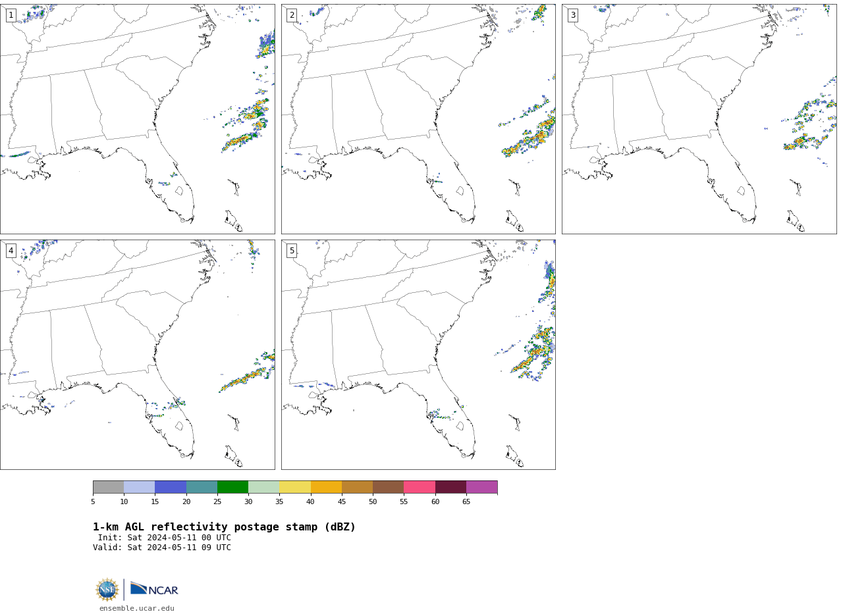Open ensemble member 3 map panel

point(699,119)
